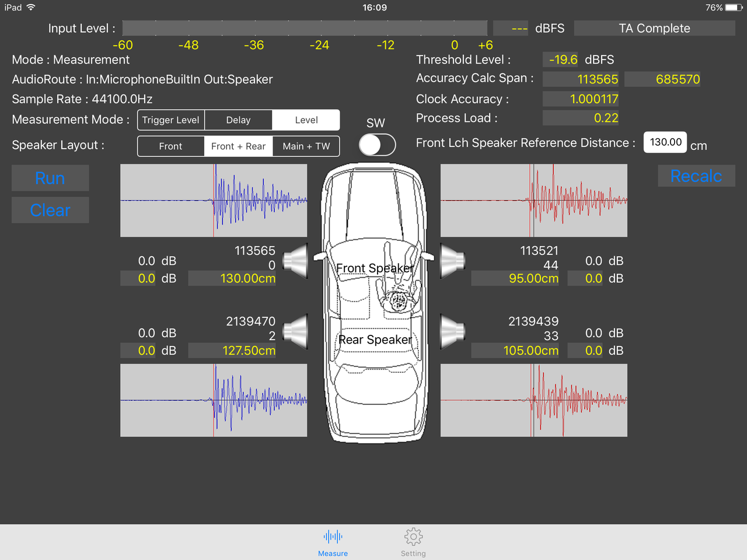Screen dimensions: 747x560
Task: Select Trigger Level measurement mode
Action: coord(171,120)
